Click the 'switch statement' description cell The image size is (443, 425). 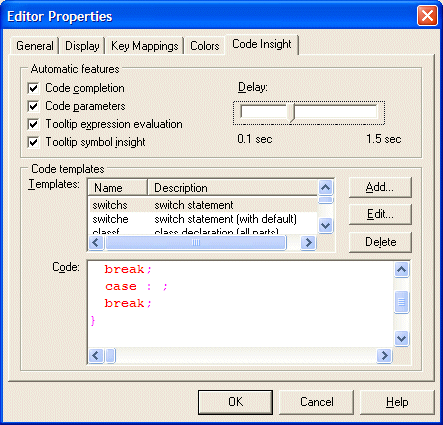coord(194,205)
